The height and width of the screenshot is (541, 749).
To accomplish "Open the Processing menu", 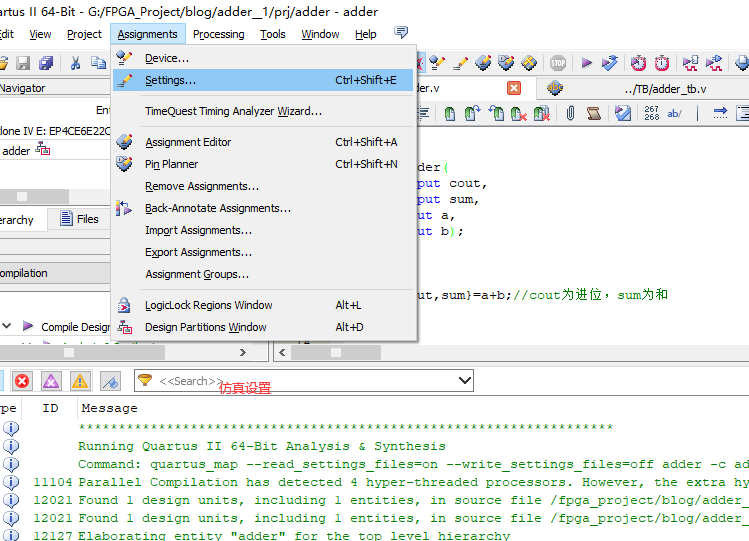I will pos(218,34).
